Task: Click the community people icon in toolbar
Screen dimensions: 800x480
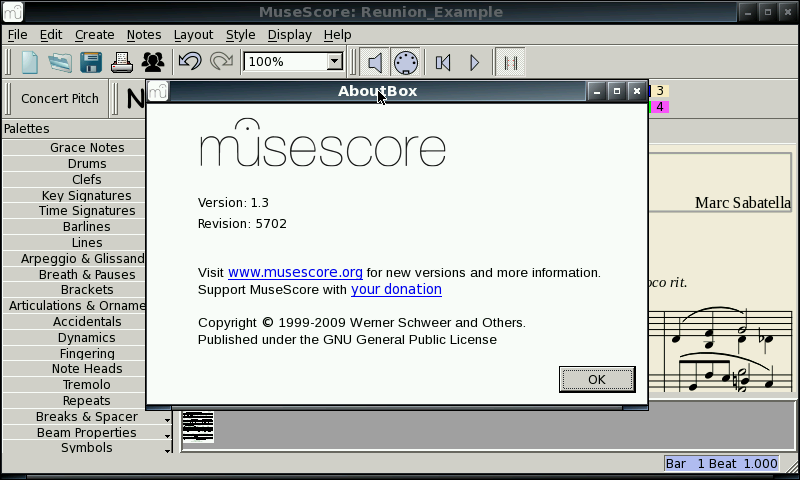Action: [x=153, y=62]
